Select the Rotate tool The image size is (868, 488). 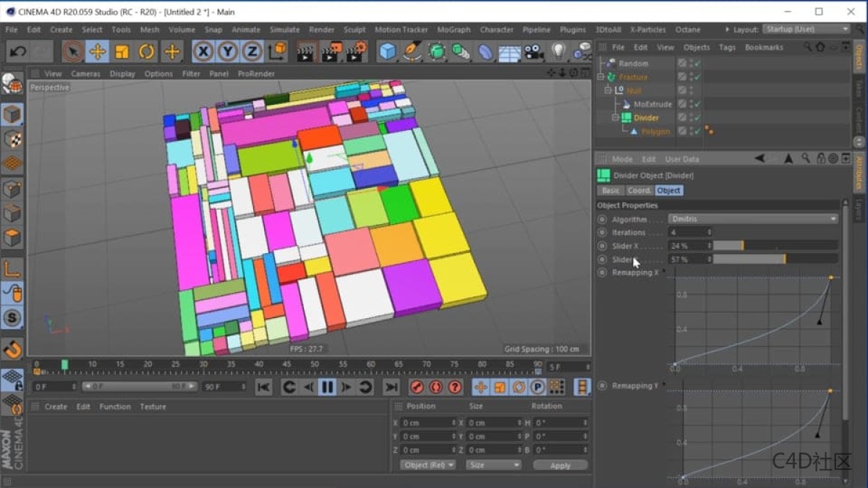click(148, 51)
